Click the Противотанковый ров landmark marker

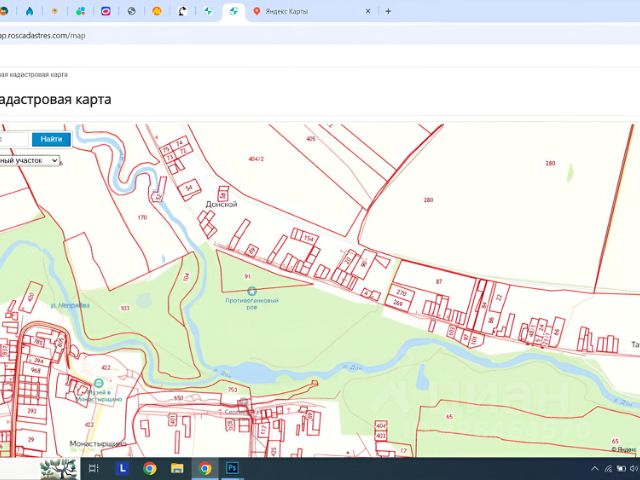pos(250,290)
